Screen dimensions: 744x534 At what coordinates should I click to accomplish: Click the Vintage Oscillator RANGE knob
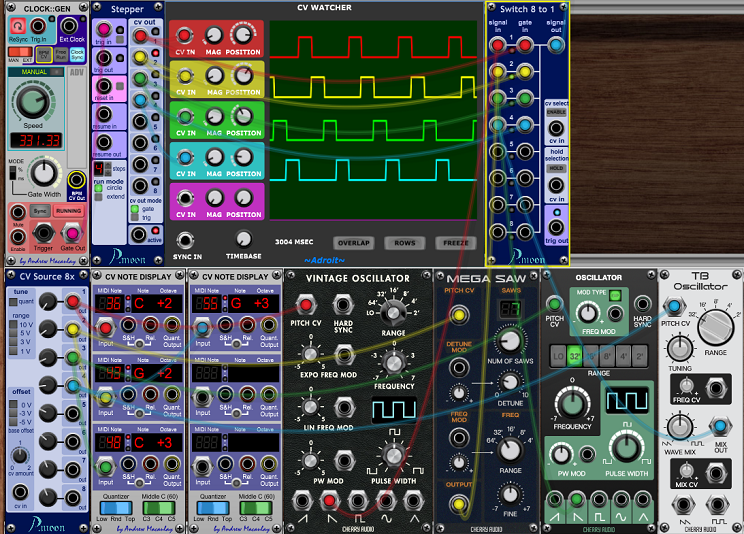click(393, 312)
